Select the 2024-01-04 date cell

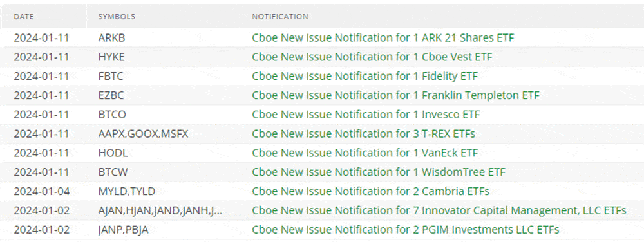[41, 191]
